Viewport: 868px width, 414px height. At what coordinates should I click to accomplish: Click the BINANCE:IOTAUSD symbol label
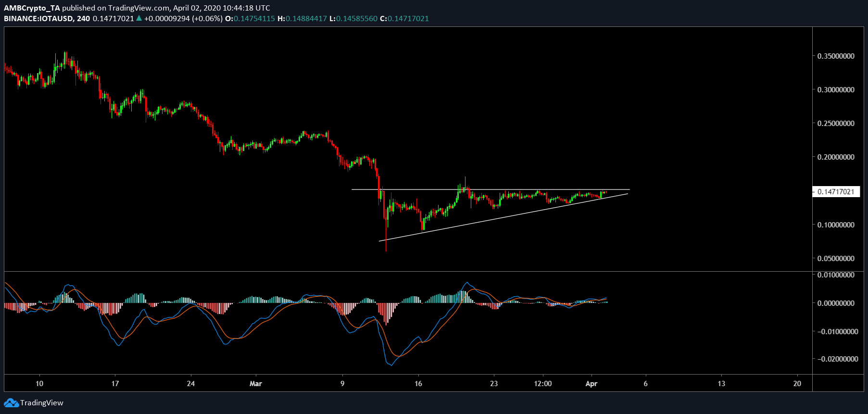[x=38, y=18]
